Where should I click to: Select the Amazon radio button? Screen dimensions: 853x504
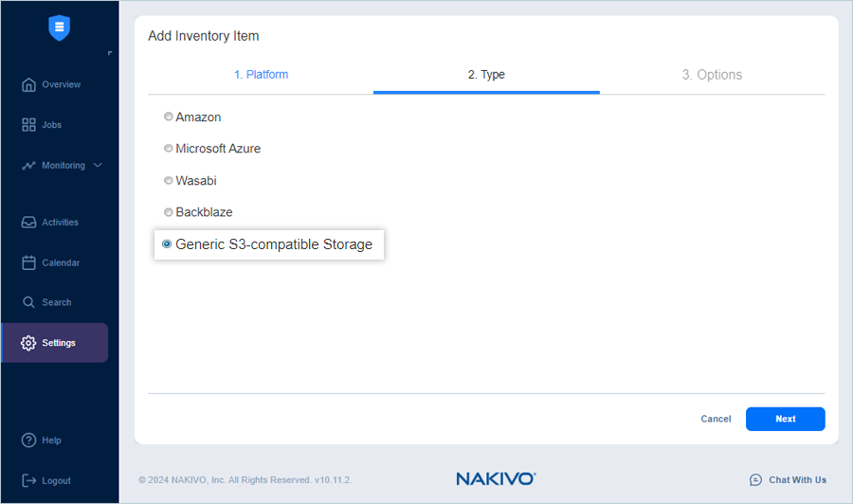tap(168, 117)
